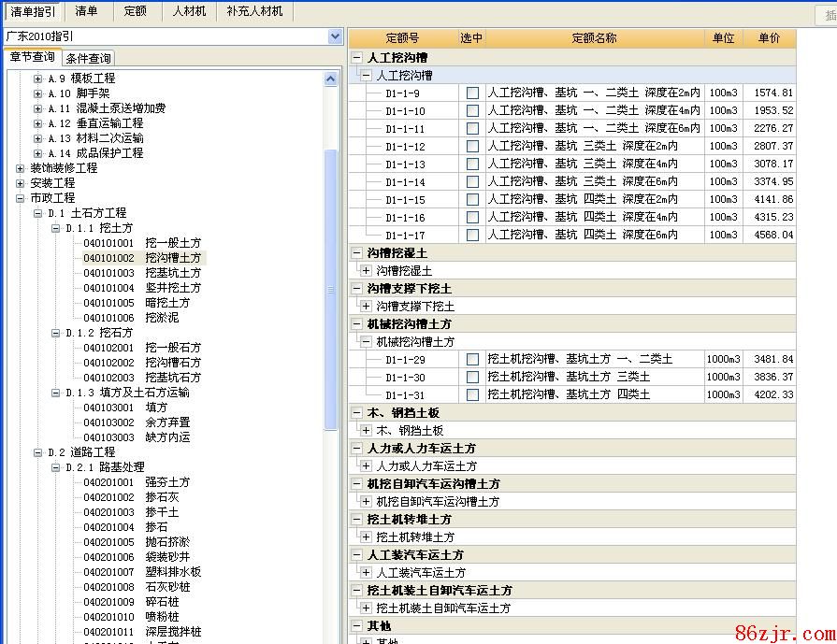837x644 pixels.
Task: Expand the 木、钢挡土板 sub-group
Action: point(366,431)
